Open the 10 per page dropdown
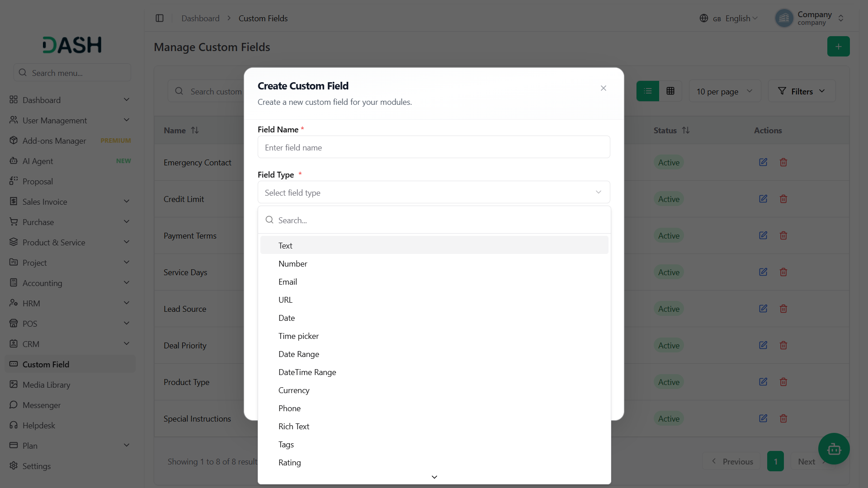 click(x=725, y=91)
